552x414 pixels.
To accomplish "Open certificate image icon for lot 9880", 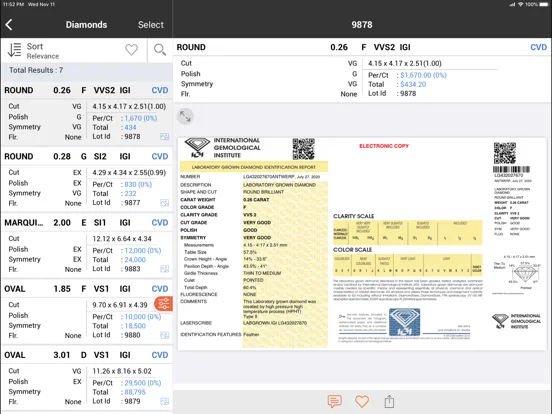I will tap(164, 335).
